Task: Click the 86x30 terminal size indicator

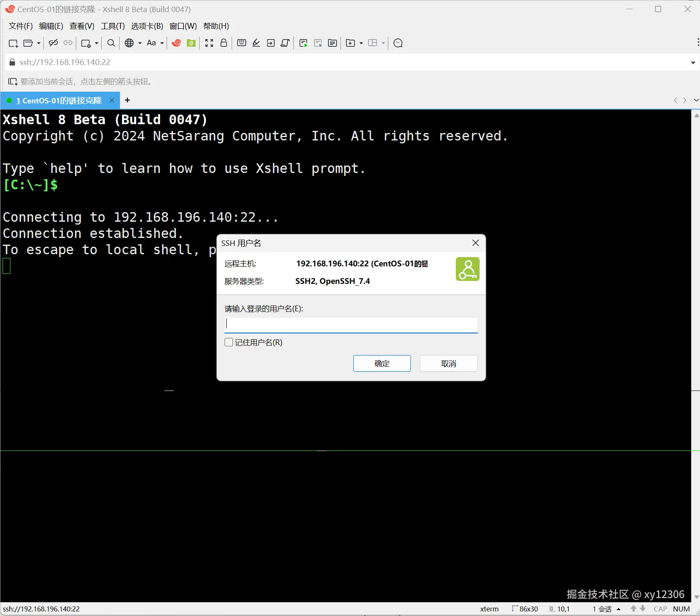Action: click(x=525, y=609)
